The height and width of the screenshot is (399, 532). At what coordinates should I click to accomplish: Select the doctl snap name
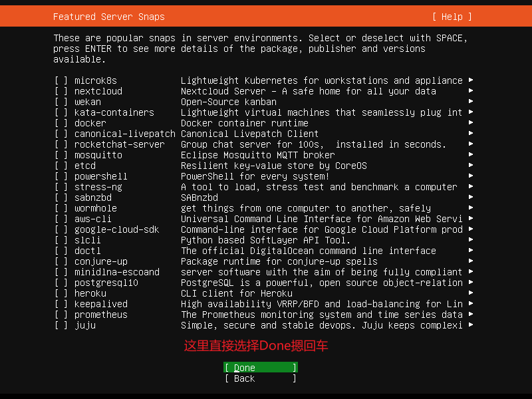88,251
